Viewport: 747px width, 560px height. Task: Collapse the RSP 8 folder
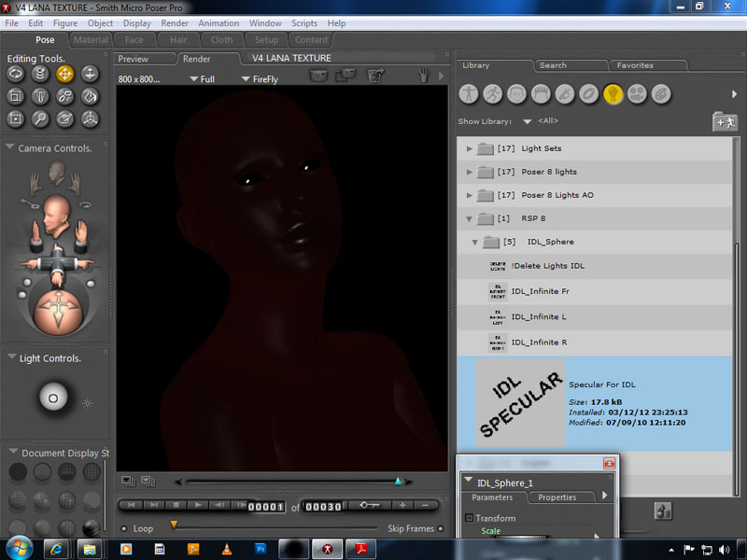(470, 219)
